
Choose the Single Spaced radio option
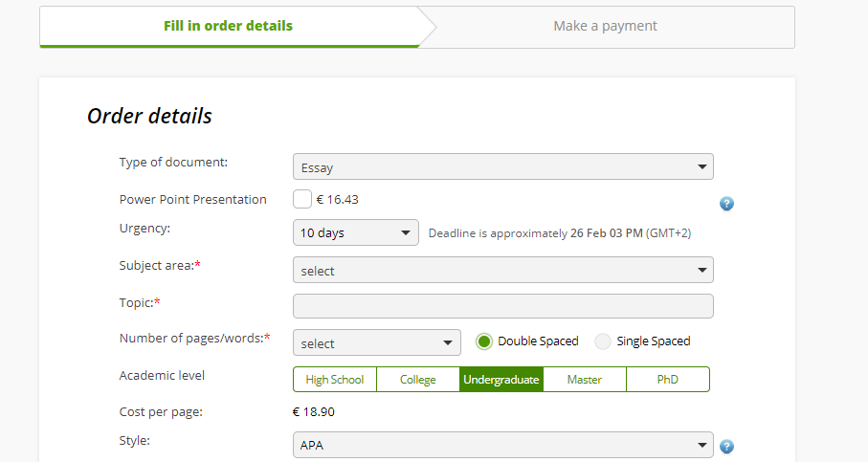click(602, 341)
